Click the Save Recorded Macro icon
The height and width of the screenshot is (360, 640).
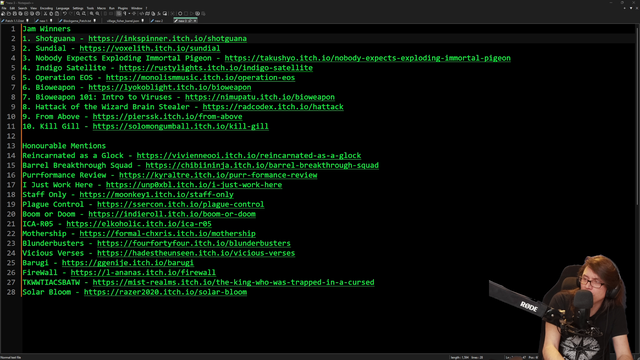click(x=203, y=13)
